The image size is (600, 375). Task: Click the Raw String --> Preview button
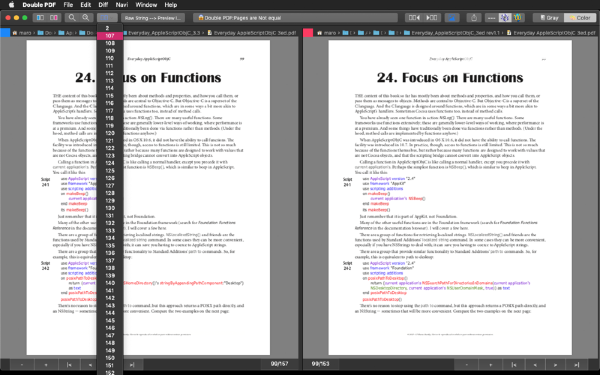[x=153, y=18]
